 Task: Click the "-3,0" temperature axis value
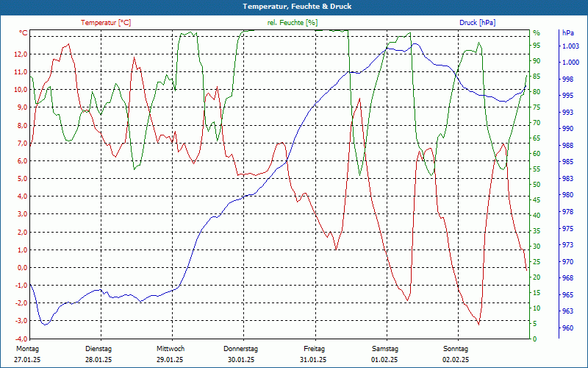[x=21, y=321]
